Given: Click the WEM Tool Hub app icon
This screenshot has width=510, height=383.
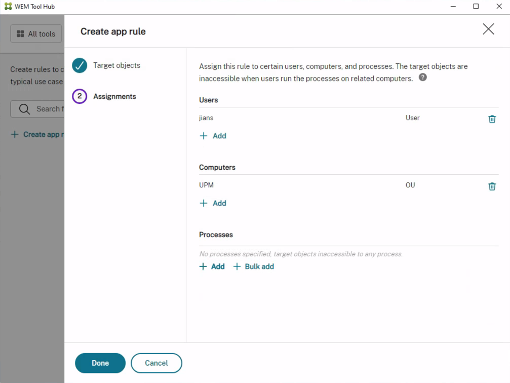Looking at the screenshot, I should (8, 6).
